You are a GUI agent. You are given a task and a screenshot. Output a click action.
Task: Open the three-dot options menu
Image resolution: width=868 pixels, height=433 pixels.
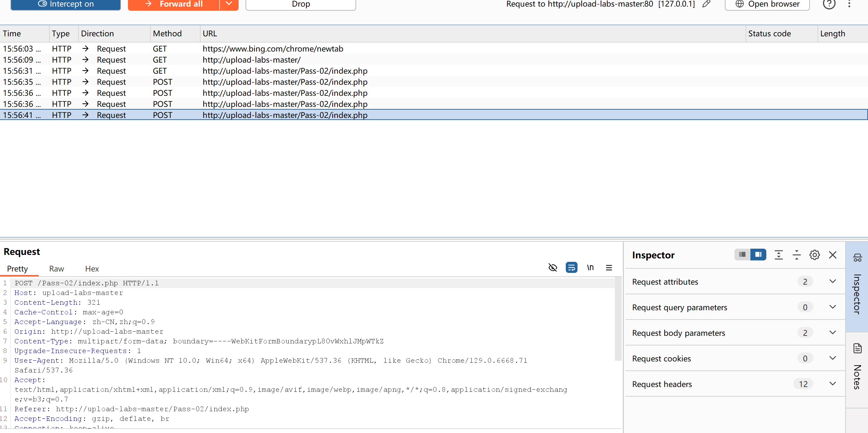point(849,4)
